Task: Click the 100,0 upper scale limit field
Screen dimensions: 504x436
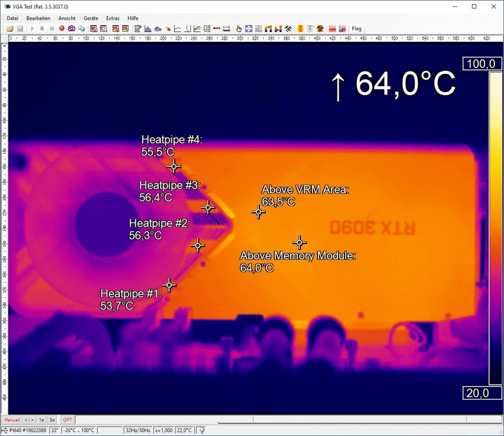Action: 482,63
